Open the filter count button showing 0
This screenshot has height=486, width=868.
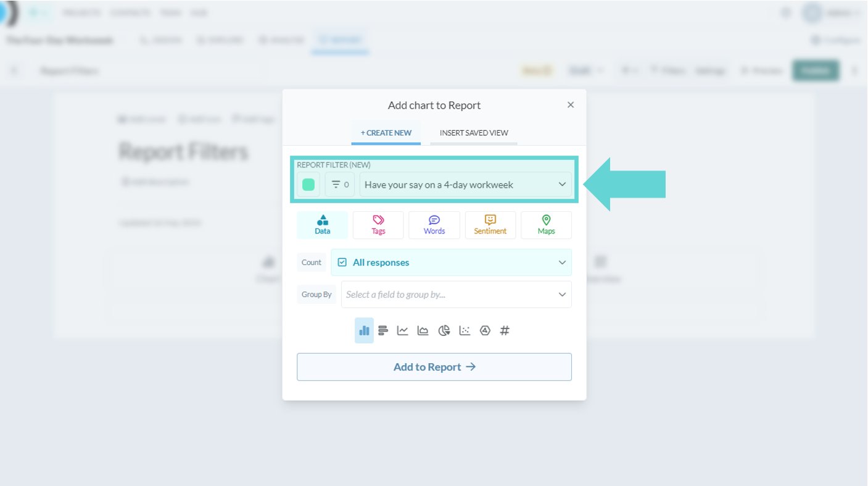click(340, 185)
